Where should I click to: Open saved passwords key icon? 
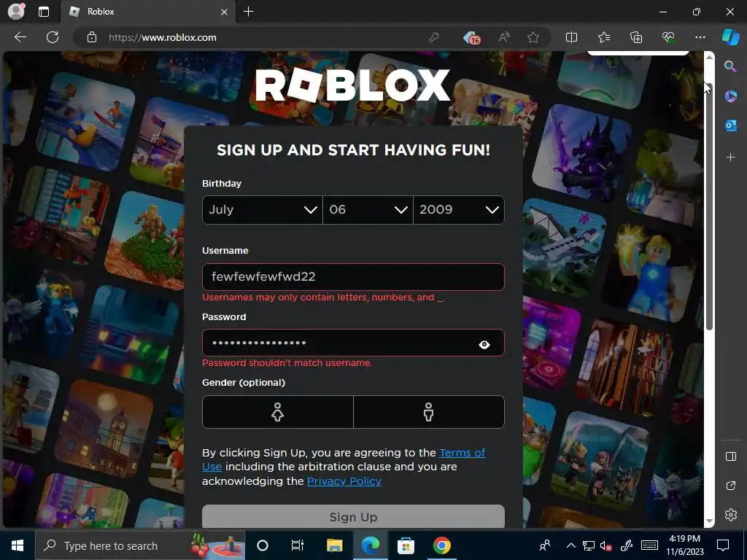pos(433,37)
